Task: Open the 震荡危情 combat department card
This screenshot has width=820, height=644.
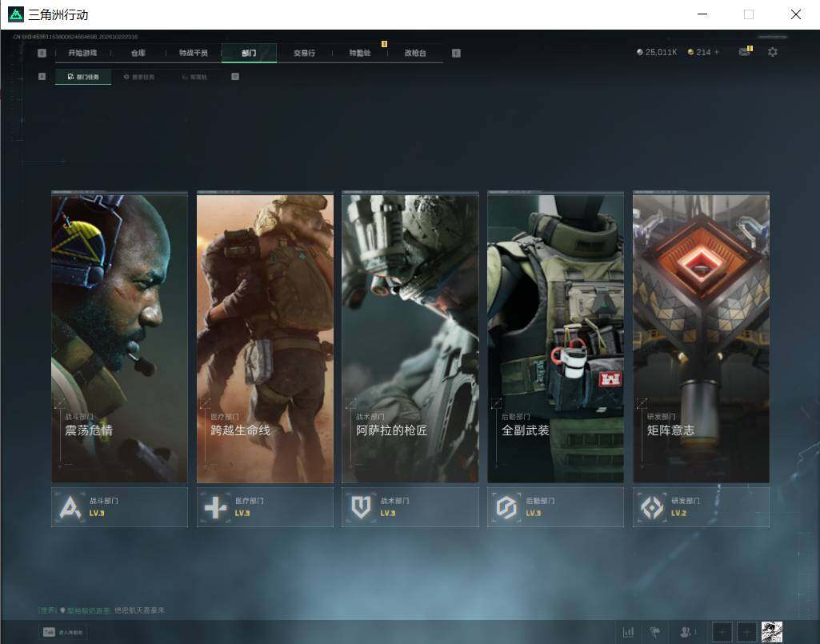Action: click(120, 337)
